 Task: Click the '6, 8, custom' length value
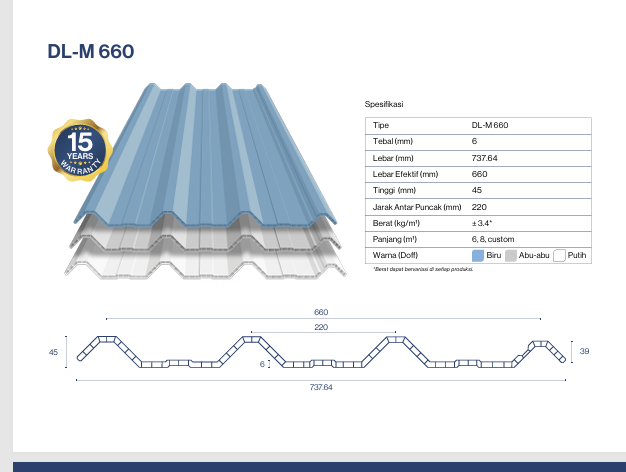click(x=493, y=239)
